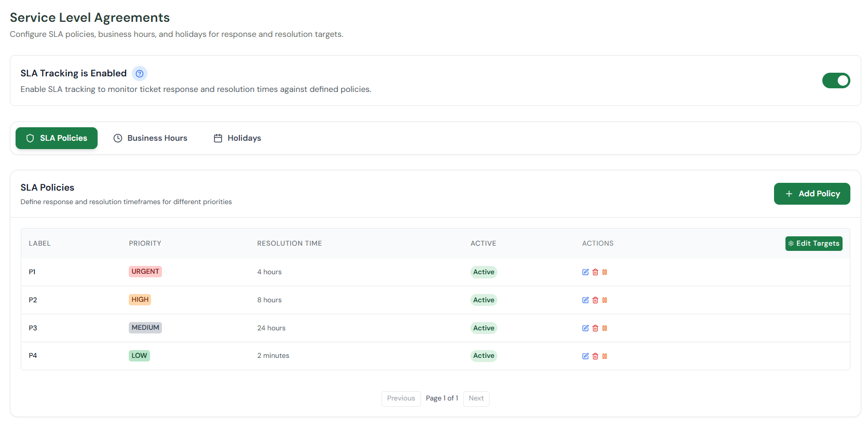Click the PRIORITY column header
Image resolution: width=868 pixels, height=428 pixels.
click(x=145, y=244)
